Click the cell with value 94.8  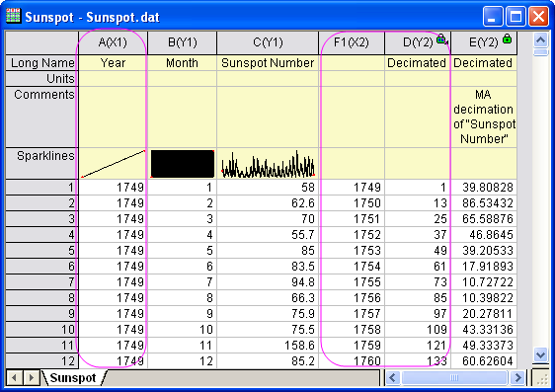pos(268,282)
